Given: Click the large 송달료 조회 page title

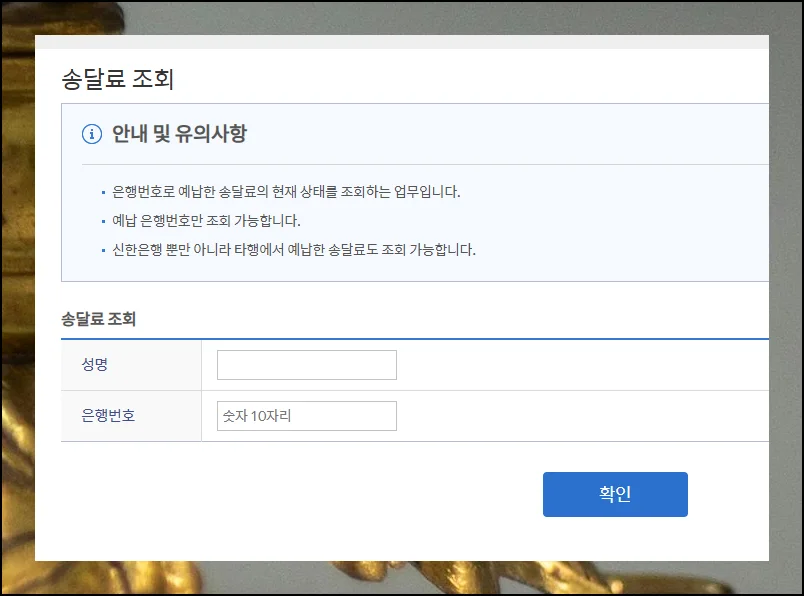Looking at the screenshot, I should click(x=118, y=79).
